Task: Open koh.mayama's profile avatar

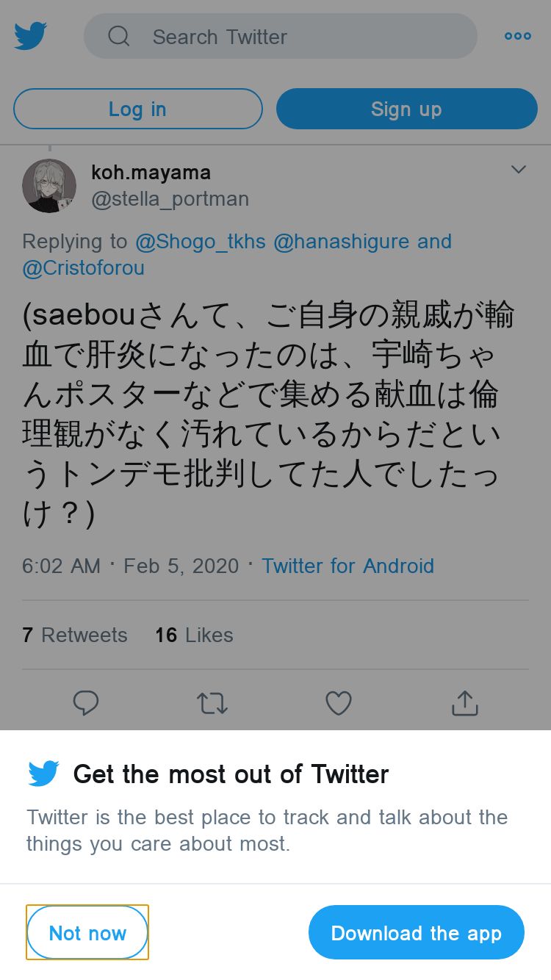Action: (49, 186)
